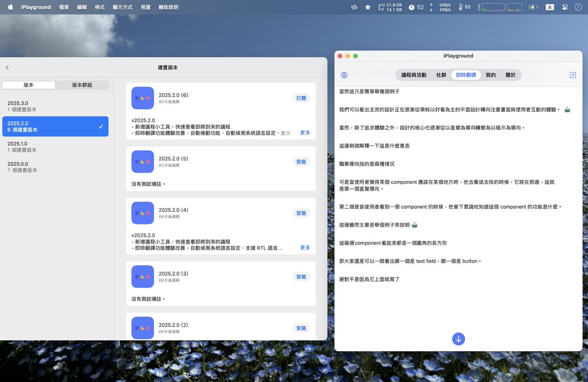Select version 2025.3.0 in sidebar

pos(55,106)
